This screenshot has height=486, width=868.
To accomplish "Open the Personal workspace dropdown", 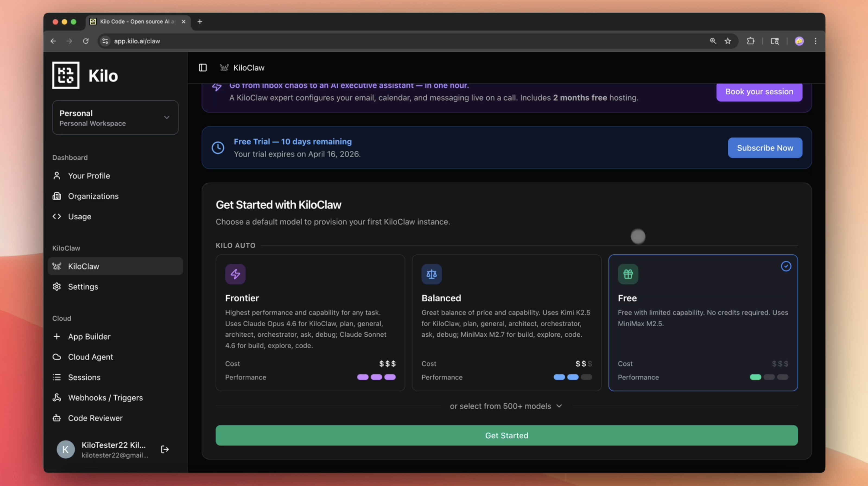I will [x=115, y=118].
